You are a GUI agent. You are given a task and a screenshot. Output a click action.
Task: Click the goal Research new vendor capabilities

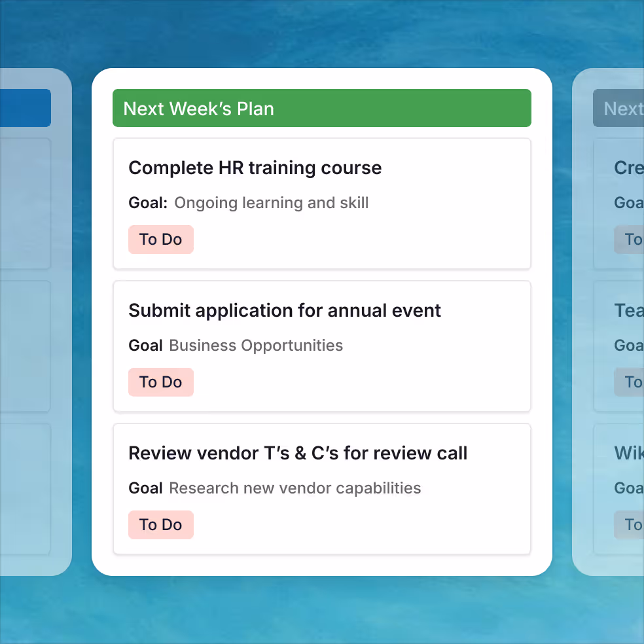click(x=295, y=488)
